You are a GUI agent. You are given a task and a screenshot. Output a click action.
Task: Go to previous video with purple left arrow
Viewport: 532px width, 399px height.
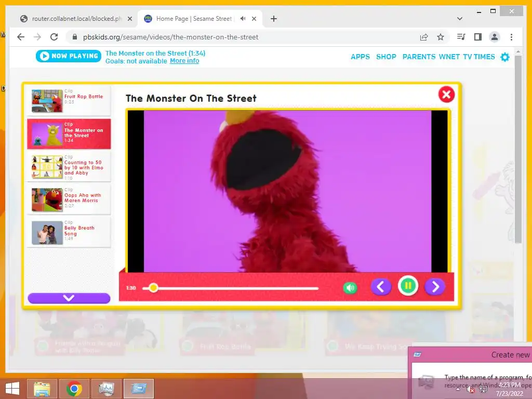381,287
